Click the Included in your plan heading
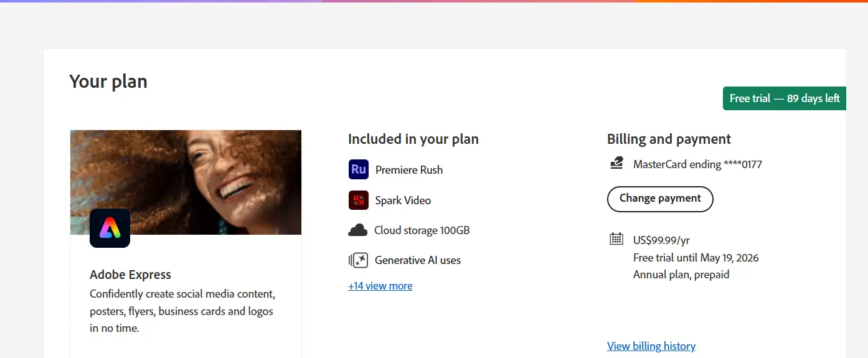Screen dimensions: 868x358 pyautogui.click(x=413, y=139)
